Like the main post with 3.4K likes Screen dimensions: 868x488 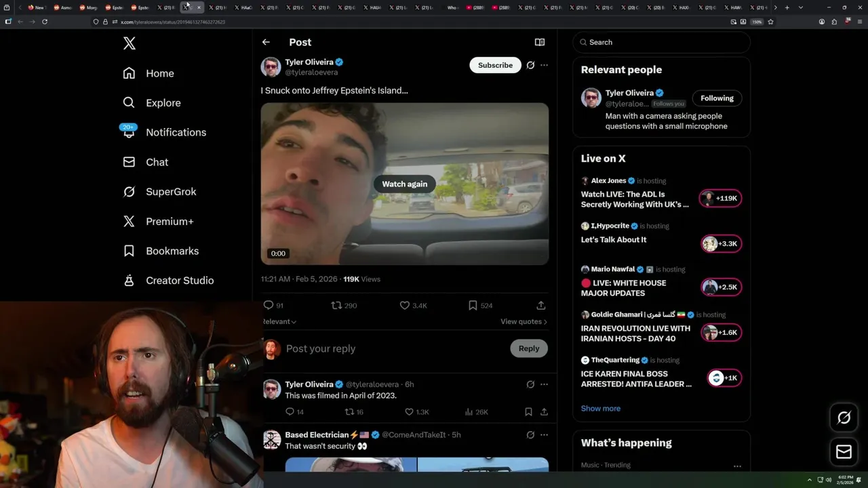(405, 306)
